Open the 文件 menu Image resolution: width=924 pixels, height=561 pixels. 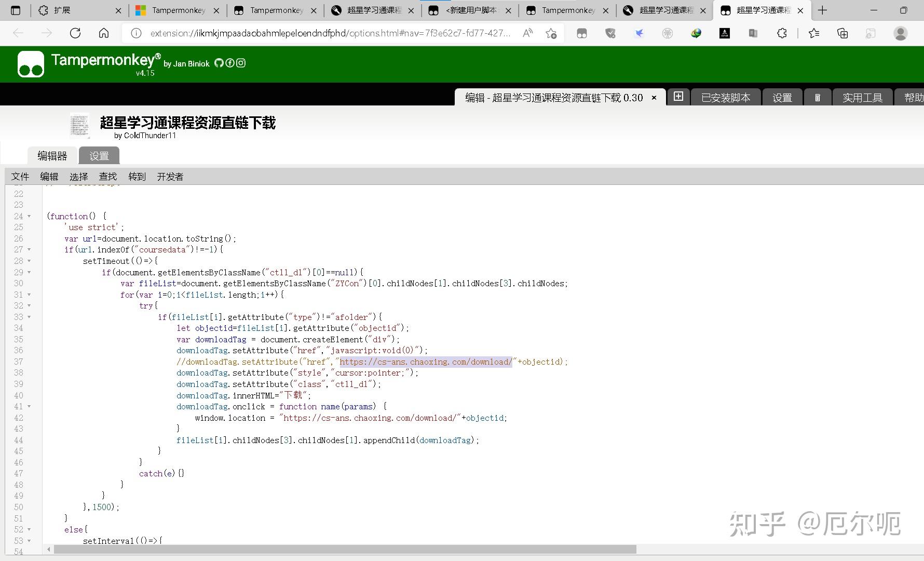(x=20, y=177)
